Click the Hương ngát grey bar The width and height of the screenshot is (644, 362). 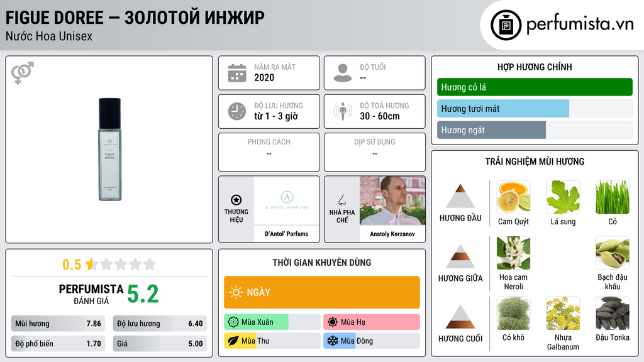pos(535,130)
